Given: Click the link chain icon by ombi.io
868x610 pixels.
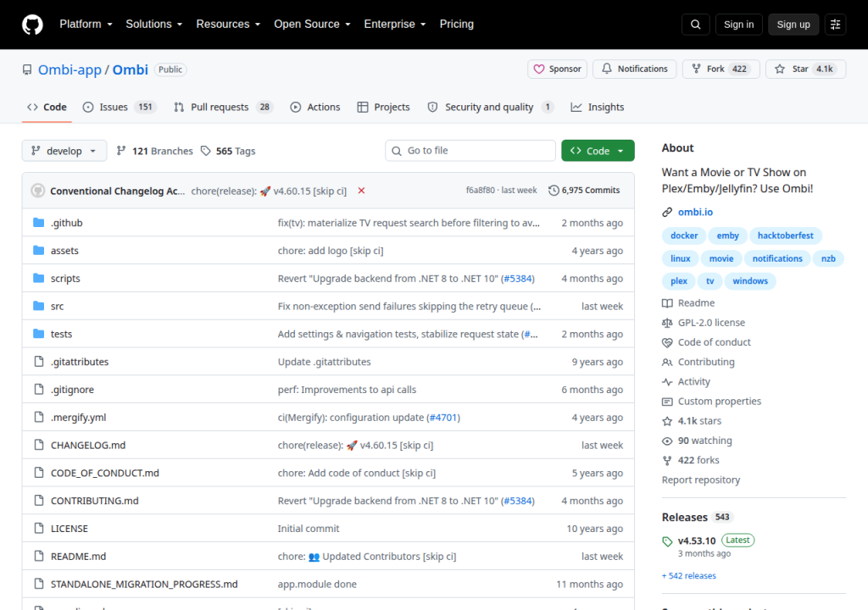Looking at the screenshot, I should pos(667,212).
